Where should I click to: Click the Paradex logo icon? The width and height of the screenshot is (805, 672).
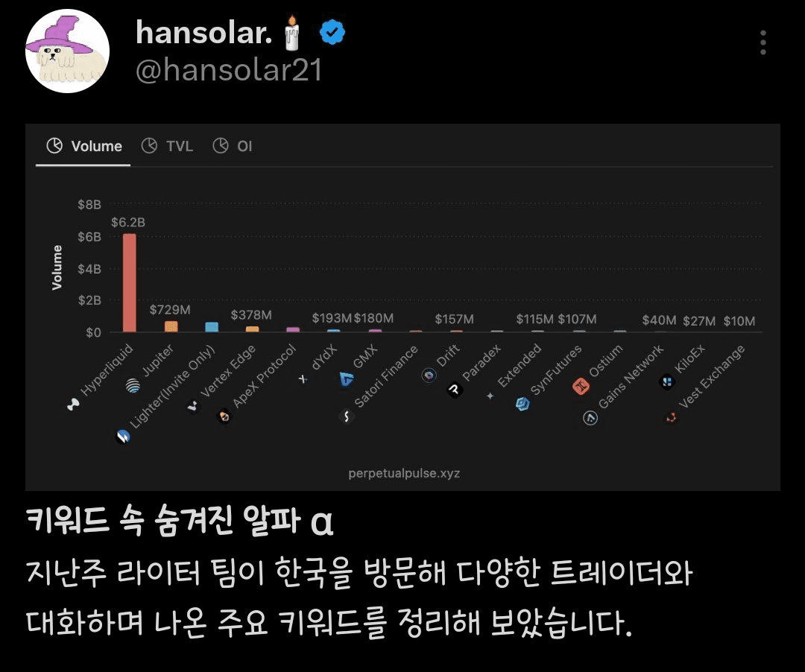[455, 391]
